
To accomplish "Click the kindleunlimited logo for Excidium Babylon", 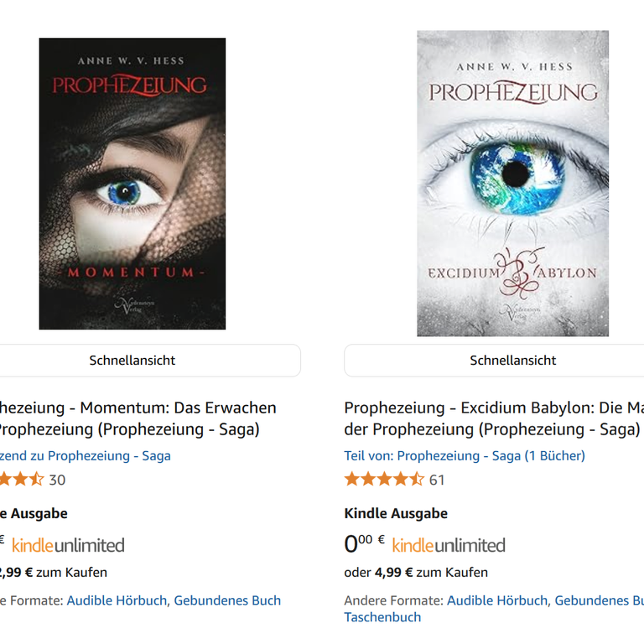I will pyautogui.click(x=449, y=545).
